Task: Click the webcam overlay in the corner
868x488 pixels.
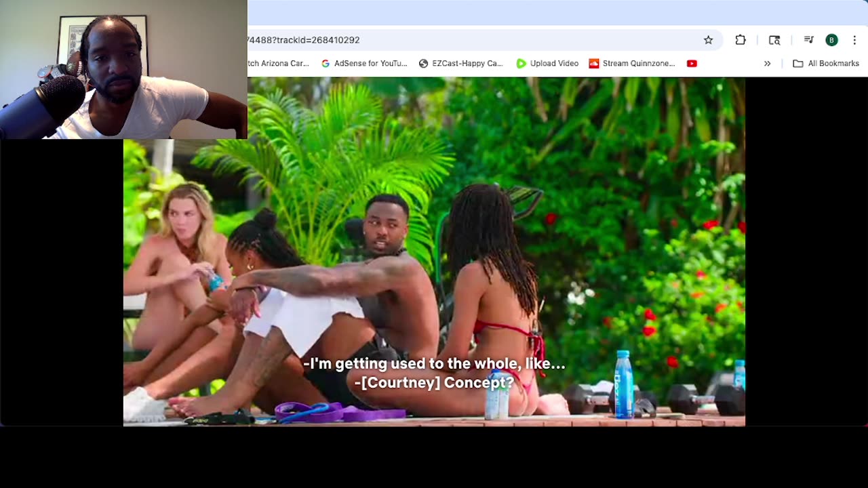Action: point(123,69)
